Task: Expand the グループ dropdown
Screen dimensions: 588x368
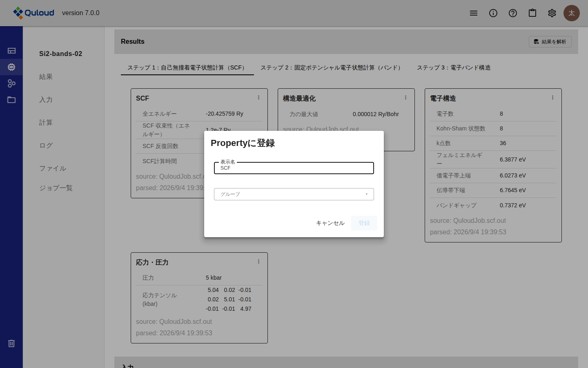Action: [294, 194]
